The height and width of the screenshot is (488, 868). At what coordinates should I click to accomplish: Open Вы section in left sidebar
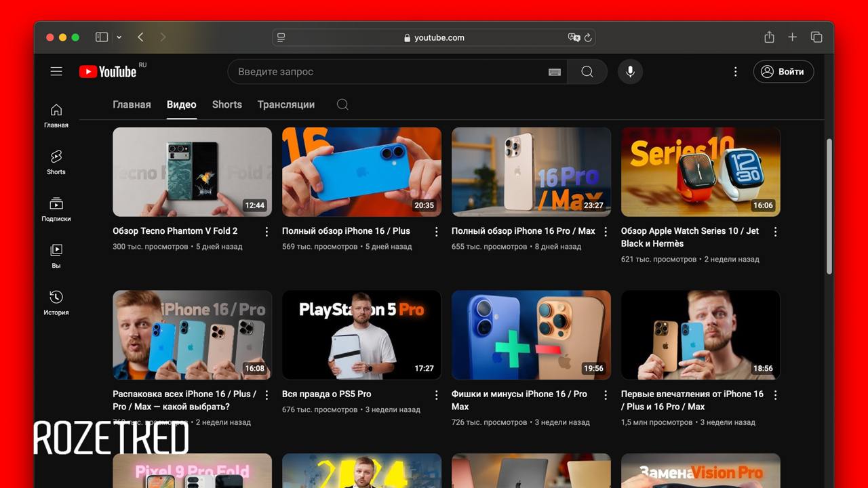point(56,256)
